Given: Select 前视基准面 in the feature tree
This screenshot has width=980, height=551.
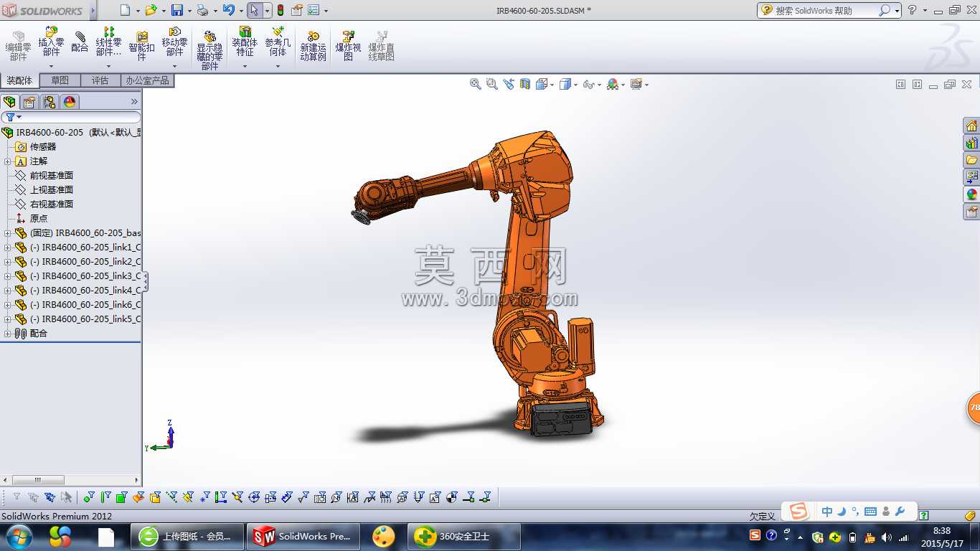Looking at the screenshot, I should (x=52, y=176).
